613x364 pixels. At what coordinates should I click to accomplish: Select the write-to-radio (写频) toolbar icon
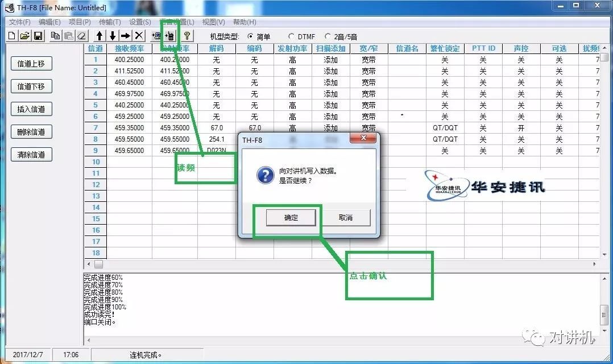[x=169, y=35]
